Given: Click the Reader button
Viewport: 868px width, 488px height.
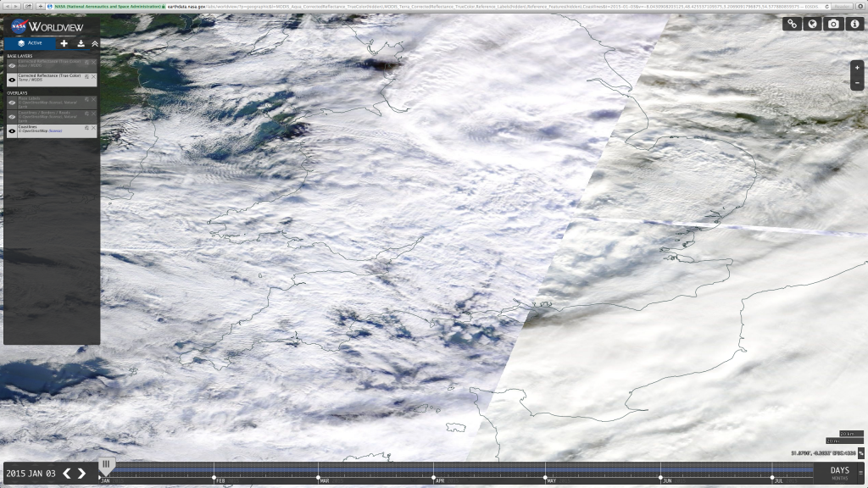Looking at the screenshot, I should [x=842, y=7].
